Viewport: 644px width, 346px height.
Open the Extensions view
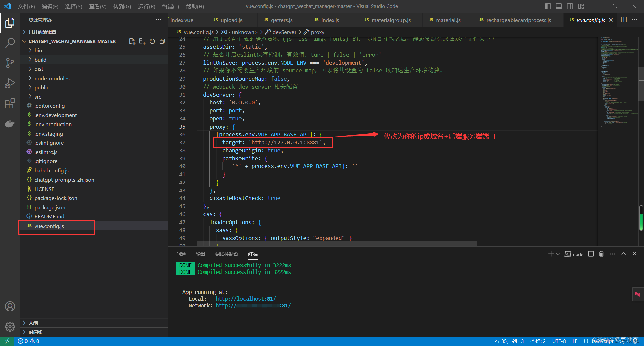coord(10,103)
